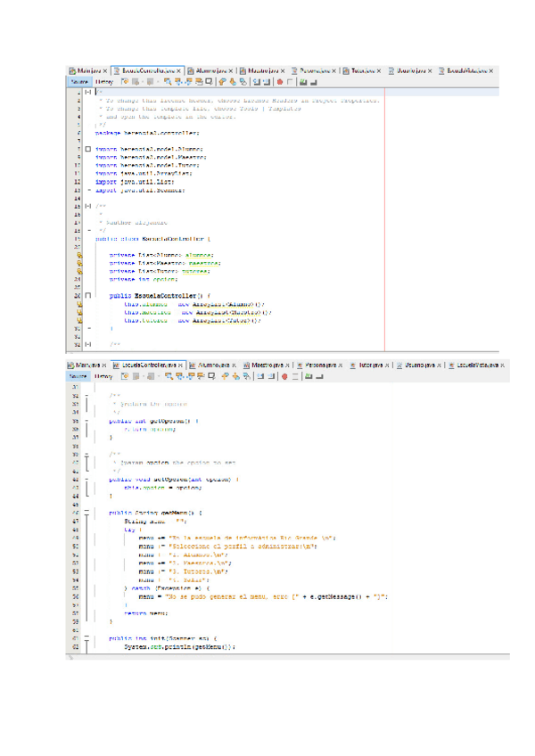Click the Comment icon in the upper editor toolbar
This screenshot has width=535, height=756.
tap(302, 81)
